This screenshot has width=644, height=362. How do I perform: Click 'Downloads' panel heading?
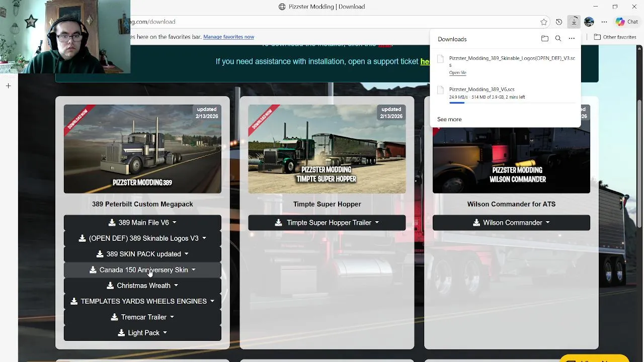[x=452, y=39]
